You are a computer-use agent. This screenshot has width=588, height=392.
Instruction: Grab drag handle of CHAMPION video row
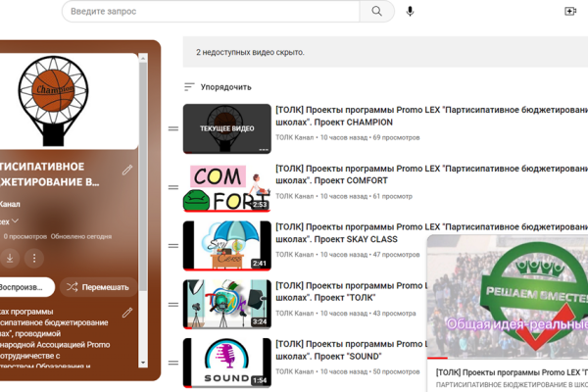click(x=172, y=128)
